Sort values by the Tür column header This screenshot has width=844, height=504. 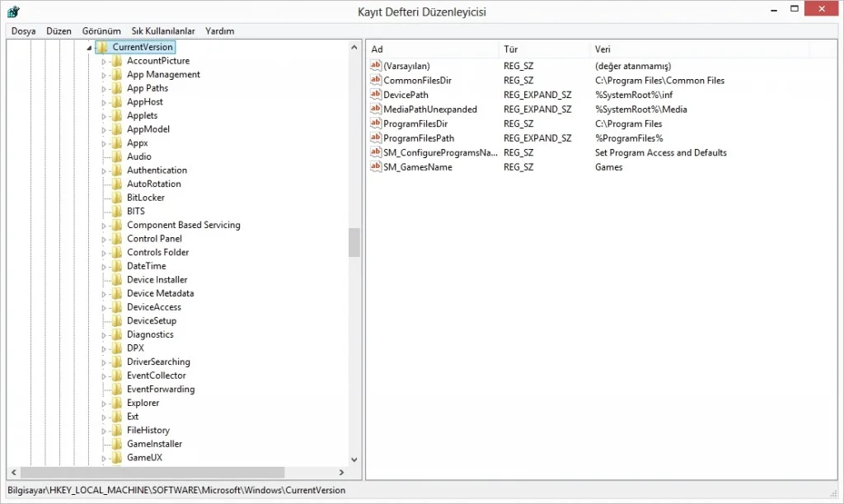(x=545, y=49)
